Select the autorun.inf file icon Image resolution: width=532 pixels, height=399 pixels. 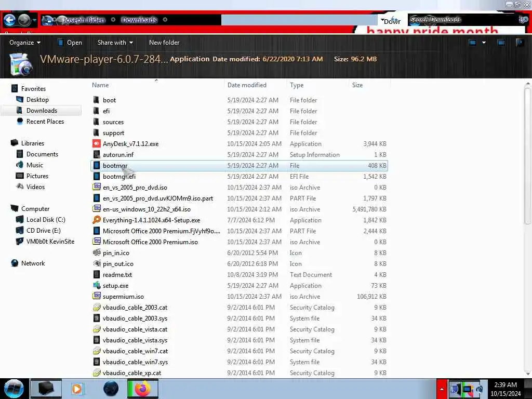(97, 154)
